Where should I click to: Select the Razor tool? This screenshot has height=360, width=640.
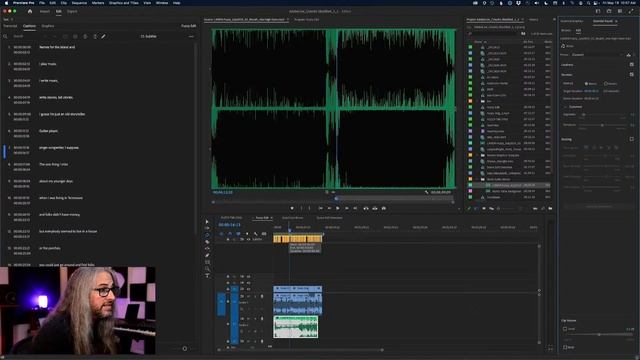click(x=207, y=242)
